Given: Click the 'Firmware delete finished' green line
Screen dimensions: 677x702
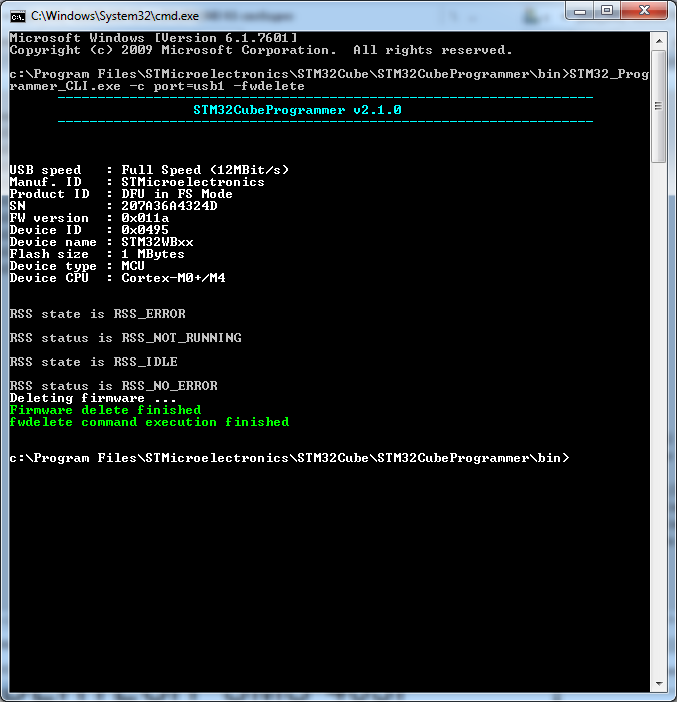Looking at the screenshot, I should 105,410.
